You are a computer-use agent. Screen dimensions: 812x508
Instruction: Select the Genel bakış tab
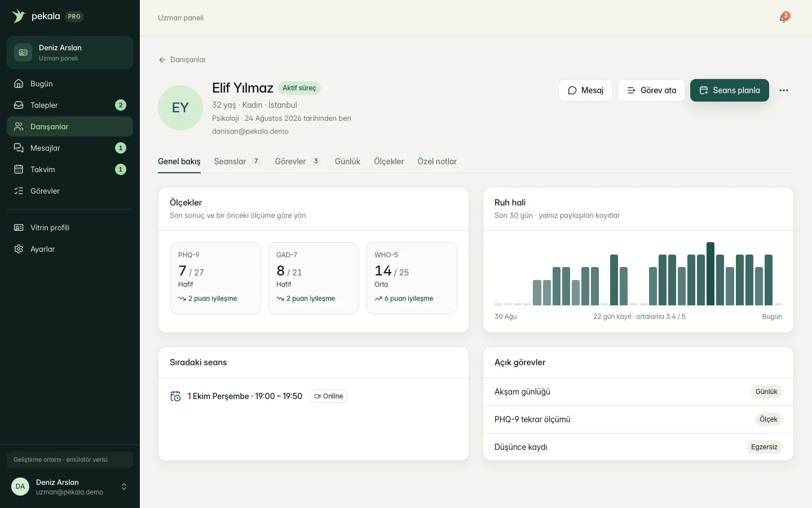[179, 161]
